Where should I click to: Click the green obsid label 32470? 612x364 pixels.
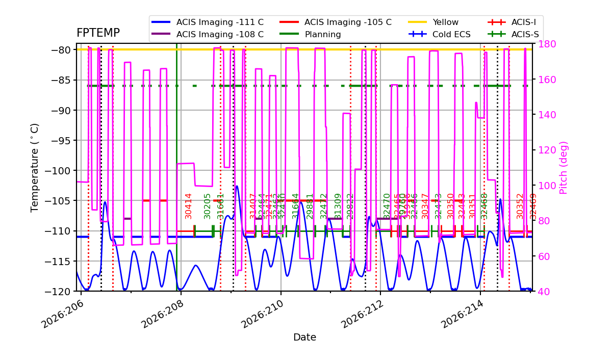[x=387, y=206]
